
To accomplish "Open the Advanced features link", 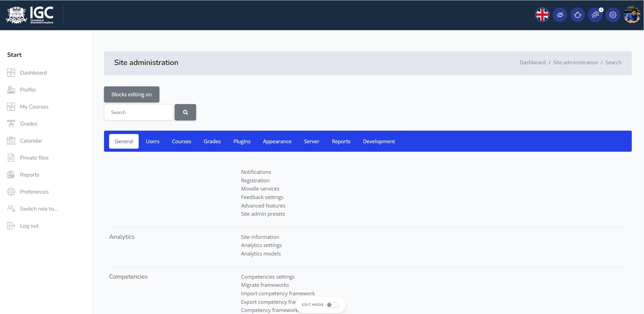I will [x=263, y=205].
